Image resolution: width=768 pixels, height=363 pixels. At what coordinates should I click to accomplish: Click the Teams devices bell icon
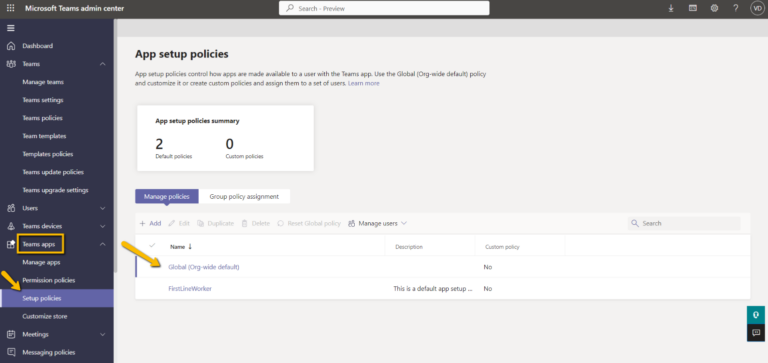coord(11,226)
